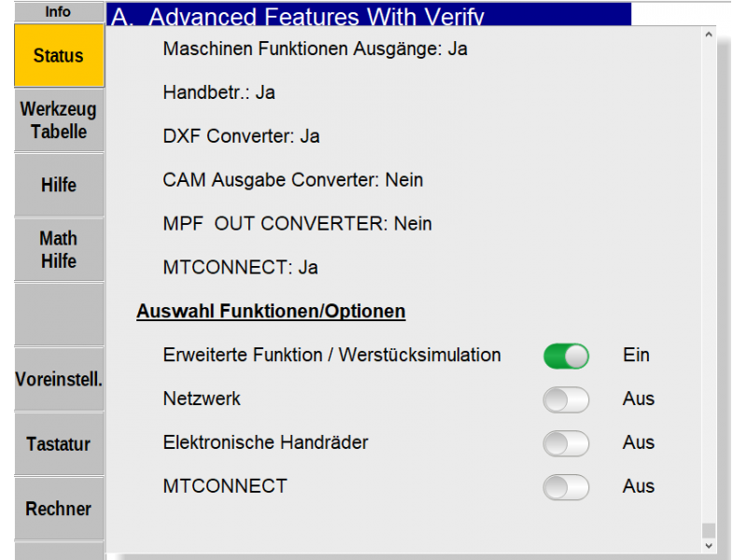Click the vertical scrollbar track
The width and height of the screenshot is (747, 560).
coord(708,280)
